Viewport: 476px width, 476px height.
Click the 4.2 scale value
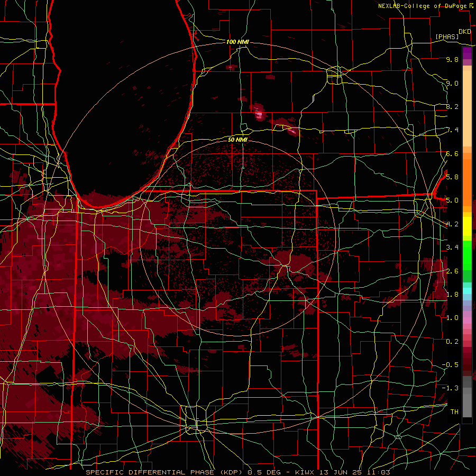[452, 224]
